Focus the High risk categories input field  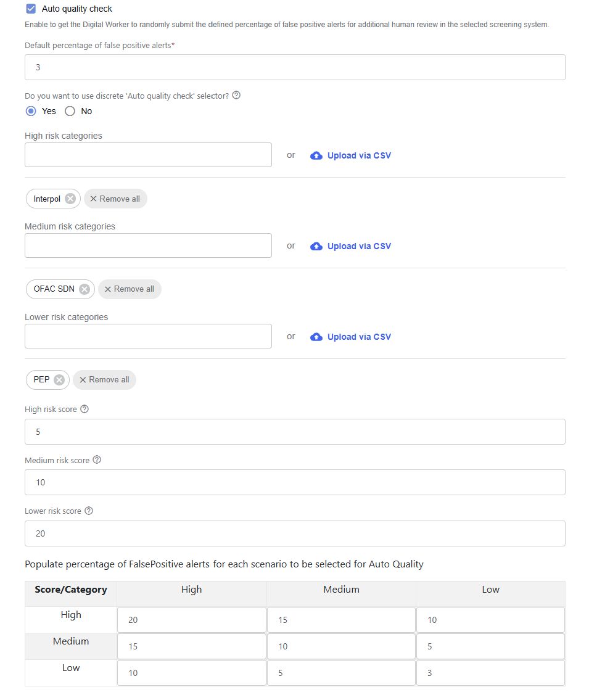pyautogui.click(x=148, y=155)
